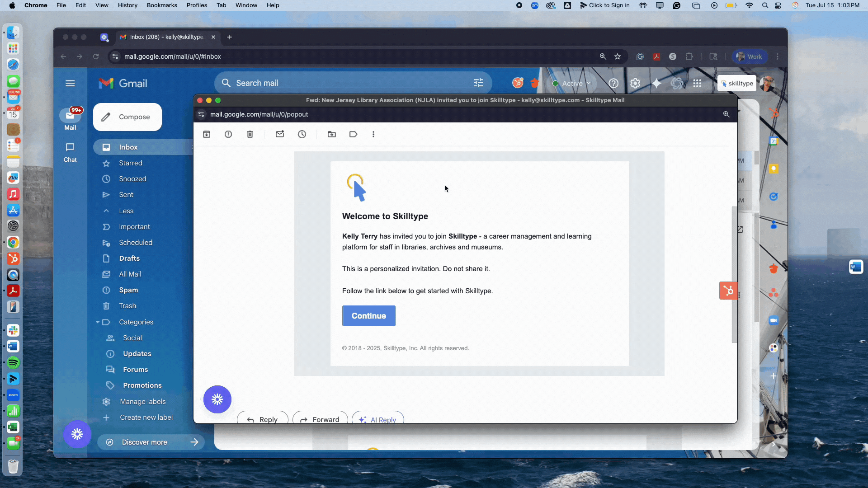Switch to Chat in Gmail sidebar
Screen dimensions: 868x488
(70, 152)
